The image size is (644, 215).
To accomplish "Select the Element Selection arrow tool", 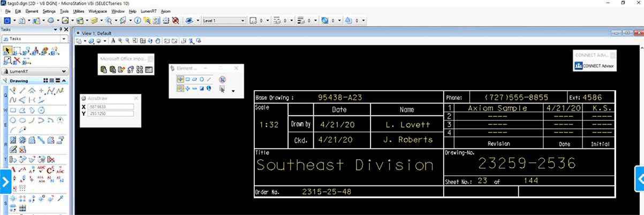I will point(7,51).
